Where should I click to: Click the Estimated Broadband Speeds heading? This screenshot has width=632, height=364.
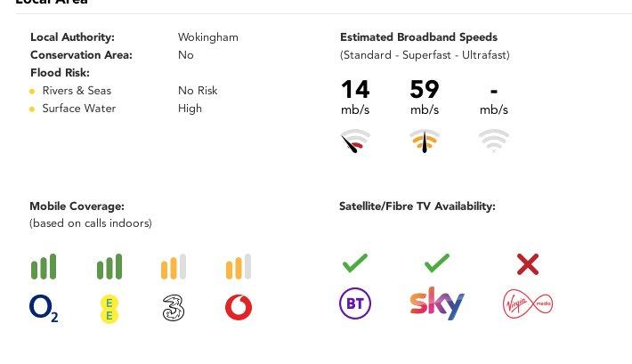click(x=418, y=37)
